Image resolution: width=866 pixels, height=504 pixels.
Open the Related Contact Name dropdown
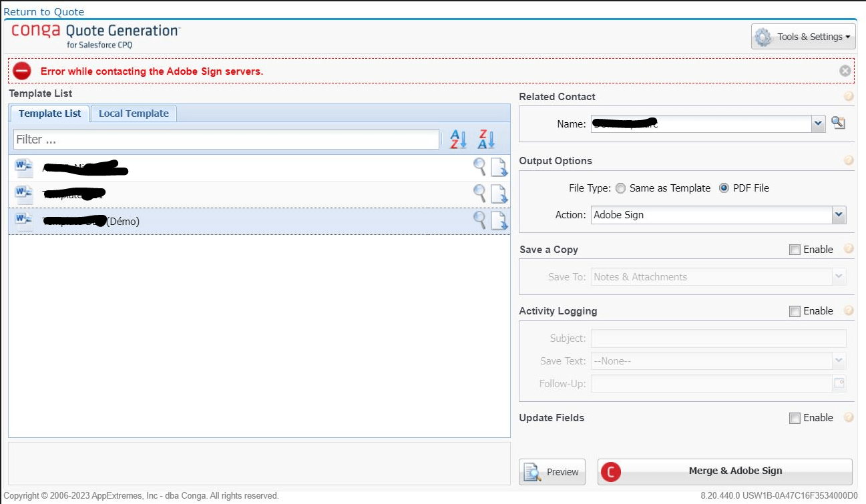[x=819, y=123]
